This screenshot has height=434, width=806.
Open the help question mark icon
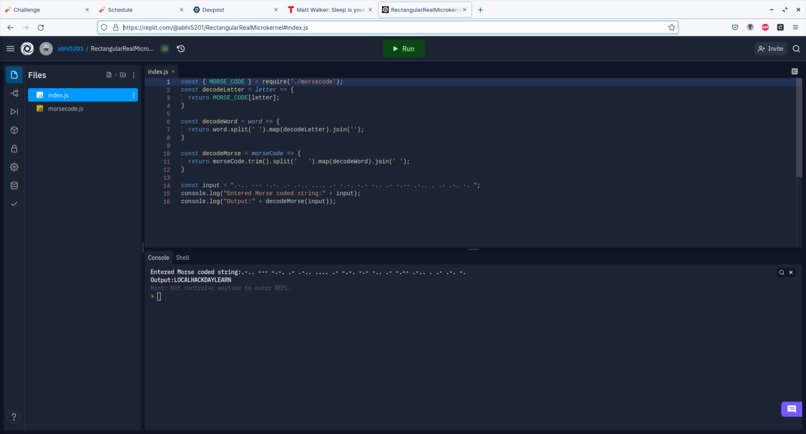pyautogui.click(x=14, y=417)
